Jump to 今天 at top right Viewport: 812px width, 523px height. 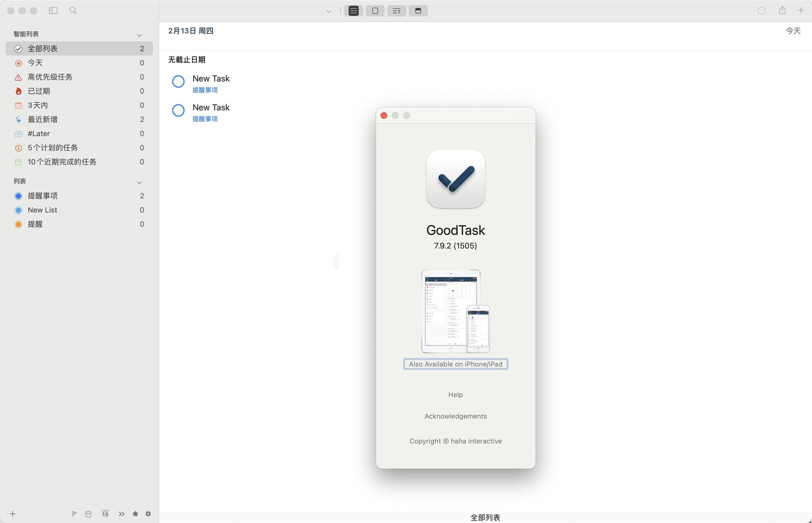793,31
